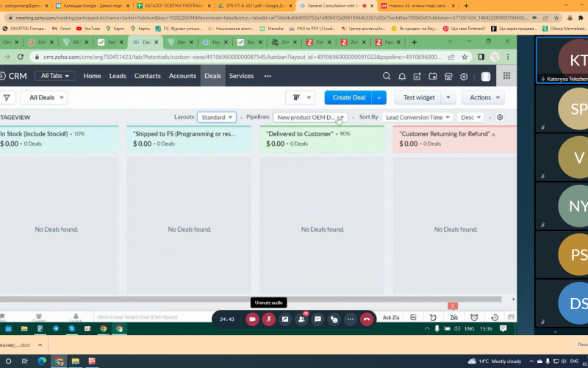Click the share page icon in CRM address bar
This screenshot has width=588, height=368.
451,57
